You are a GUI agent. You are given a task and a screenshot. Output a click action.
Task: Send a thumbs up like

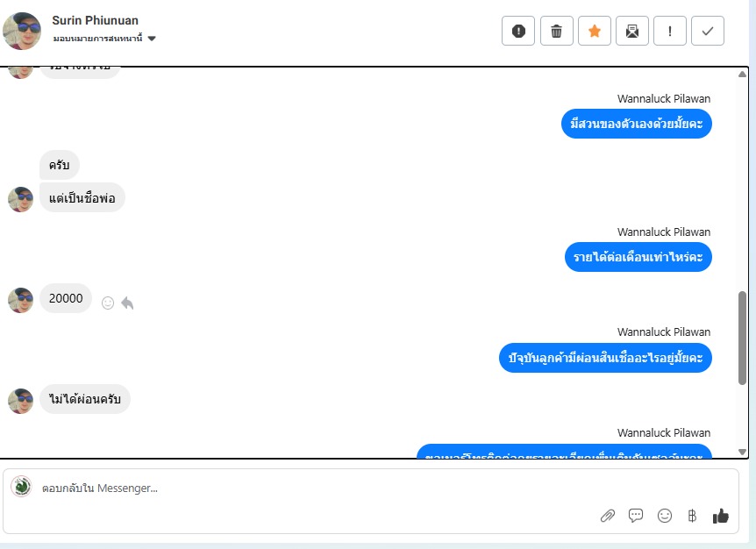coord(721,516)
